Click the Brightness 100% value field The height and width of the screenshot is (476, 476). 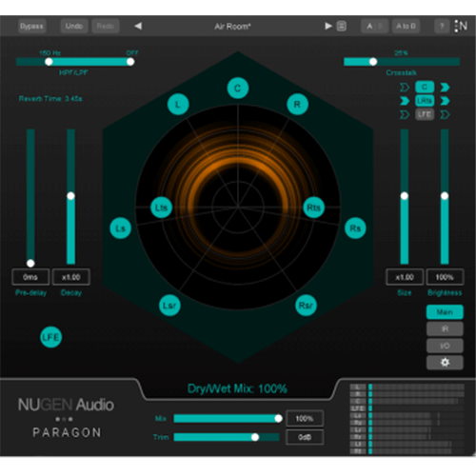[445, 277]
